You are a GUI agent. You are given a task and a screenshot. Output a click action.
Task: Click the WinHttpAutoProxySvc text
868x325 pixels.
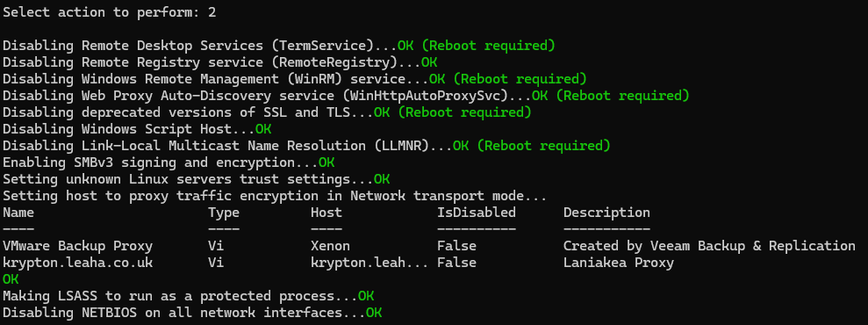point(425,95)
